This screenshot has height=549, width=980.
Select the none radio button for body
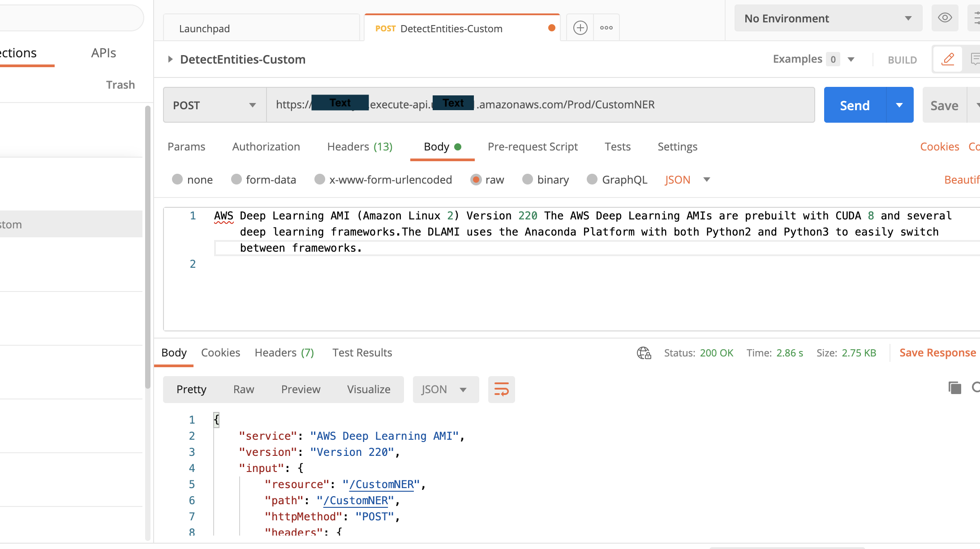pos(177,180)
